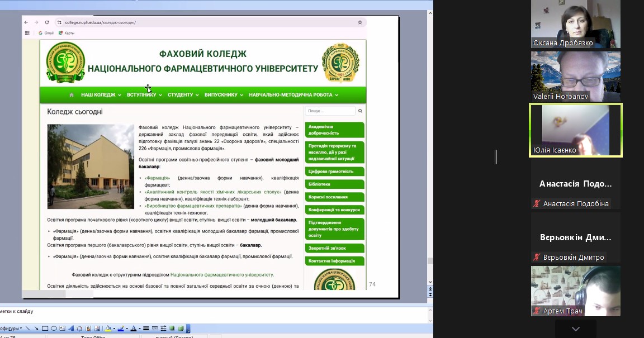This screenshot has width=644, height=338.
Task: Expand the ВСТУПНИКУ menu
Action: (144, 95)
